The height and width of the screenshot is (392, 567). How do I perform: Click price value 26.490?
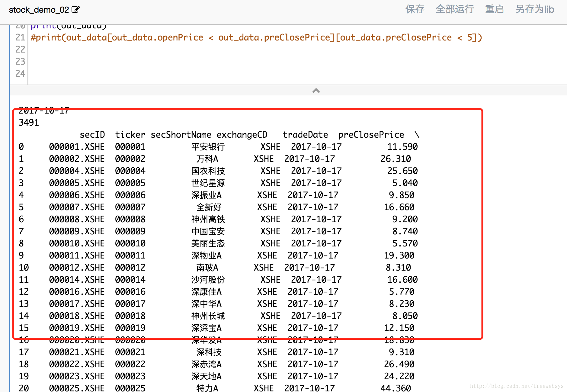[x=399, y=364]
